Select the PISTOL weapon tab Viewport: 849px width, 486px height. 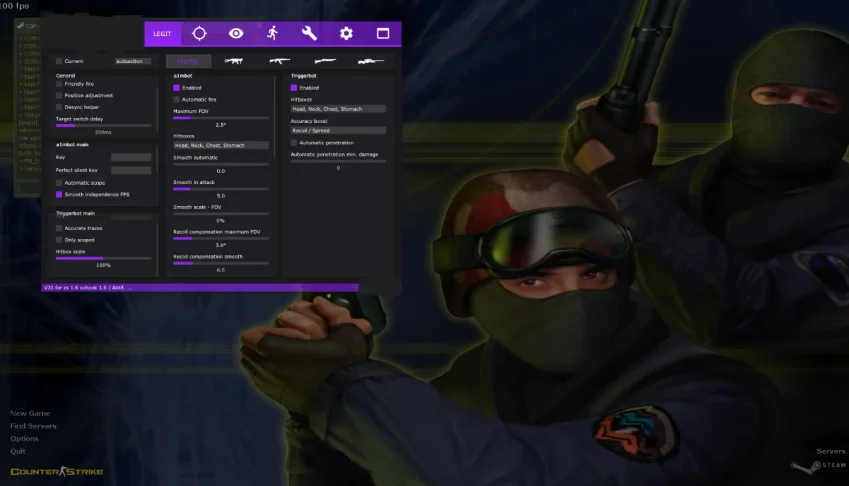[188, 61]
